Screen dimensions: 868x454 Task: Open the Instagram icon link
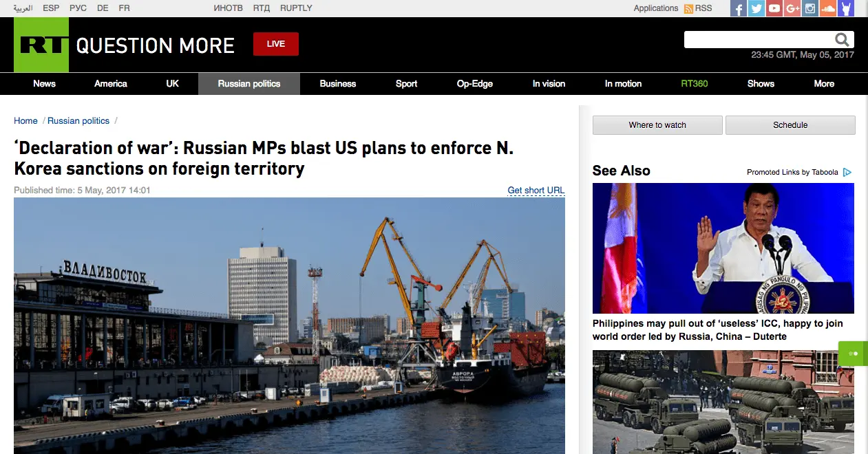pos(810,8)
